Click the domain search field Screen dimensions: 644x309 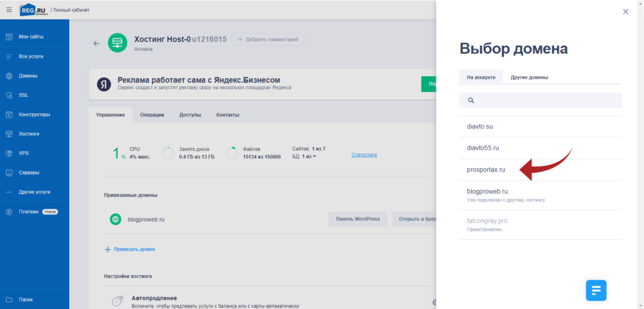tap(540, 100)
